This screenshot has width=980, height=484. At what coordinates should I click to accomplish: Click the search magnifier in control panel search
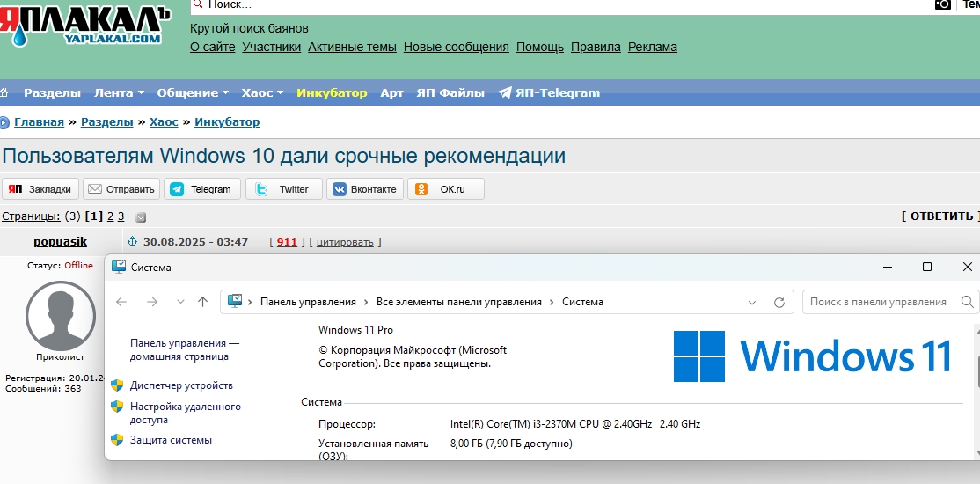point(967,302)
